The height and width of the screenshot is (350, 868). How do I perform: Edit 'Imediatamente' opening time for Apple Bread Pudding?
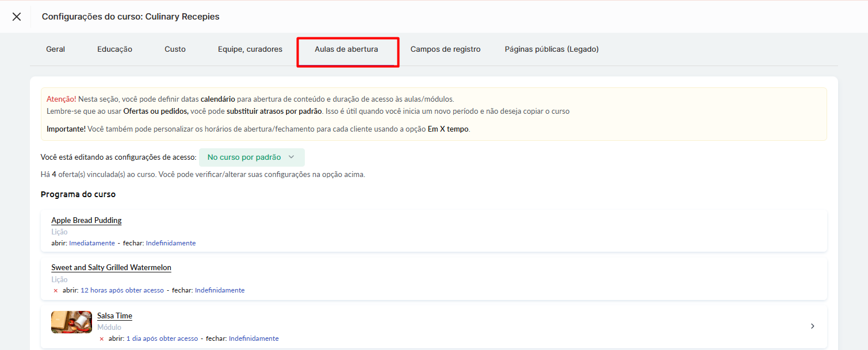92,243
